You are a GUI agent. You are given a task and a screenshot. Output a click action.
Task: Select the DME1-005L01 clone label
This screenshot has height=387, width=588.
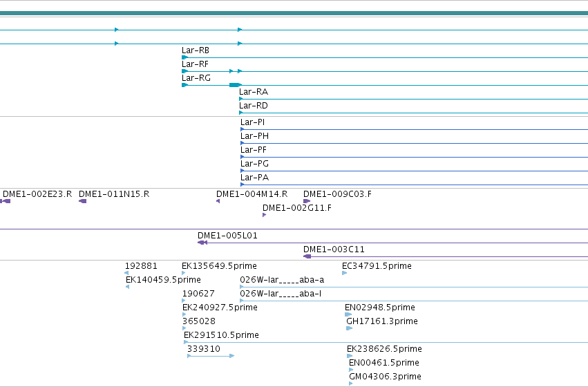tap(227, 236)
